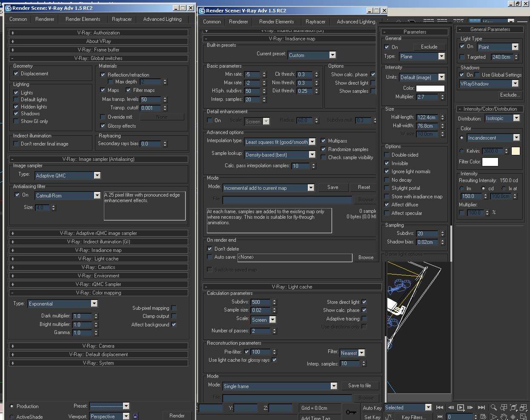Open the white Filter Color swatch
The width and height of the screenshot is (530, 420).
490,162
